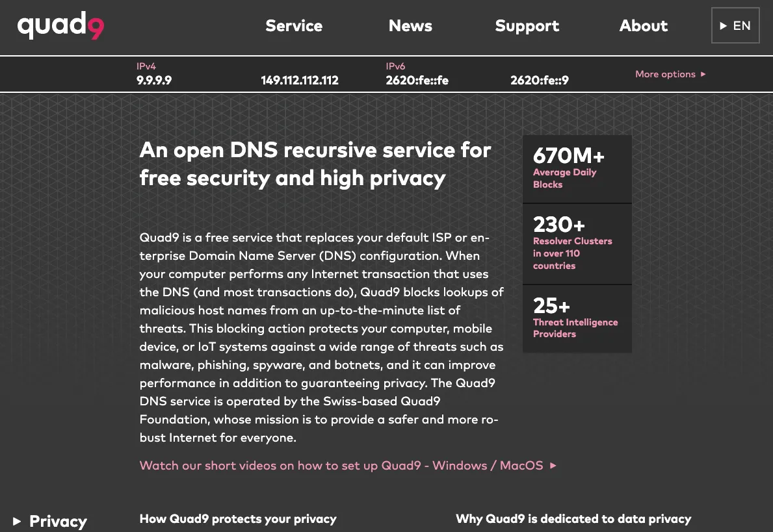Open the EN language selector
Viewport: 773px width, 532px height.
(x=735, y=26)
